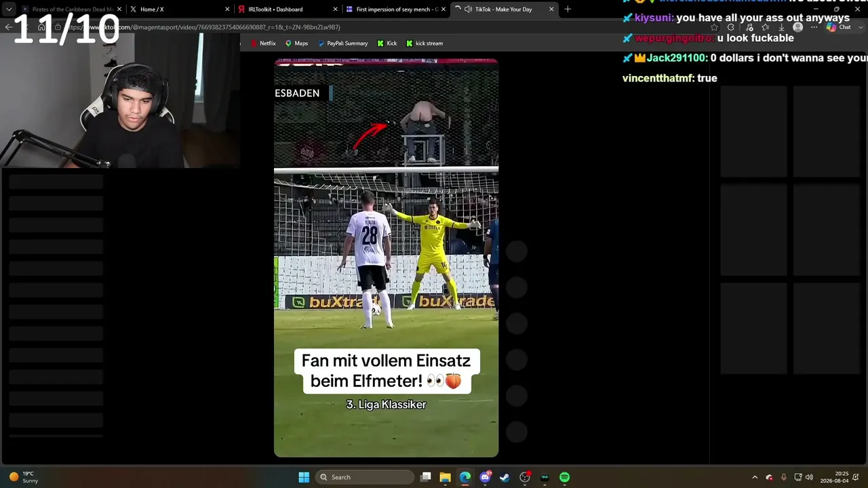Switch to the First impersssion of sexy mench tab

pos(396,9)
